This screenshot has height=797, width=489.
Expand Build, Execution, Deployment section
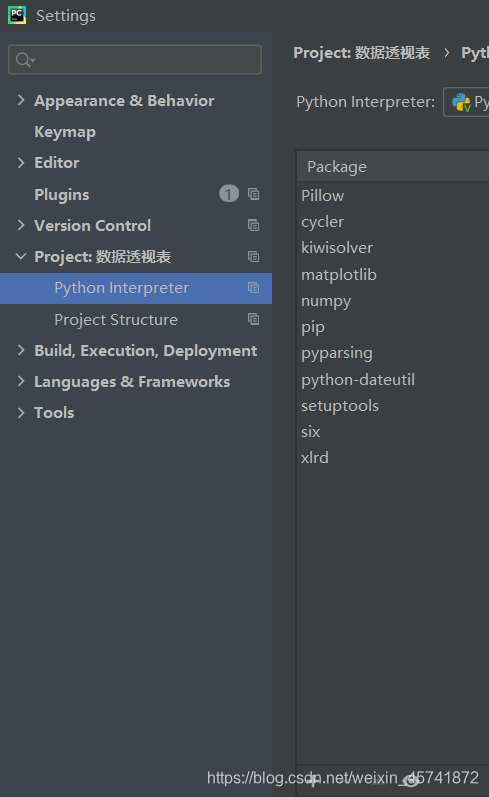[21, 350]
